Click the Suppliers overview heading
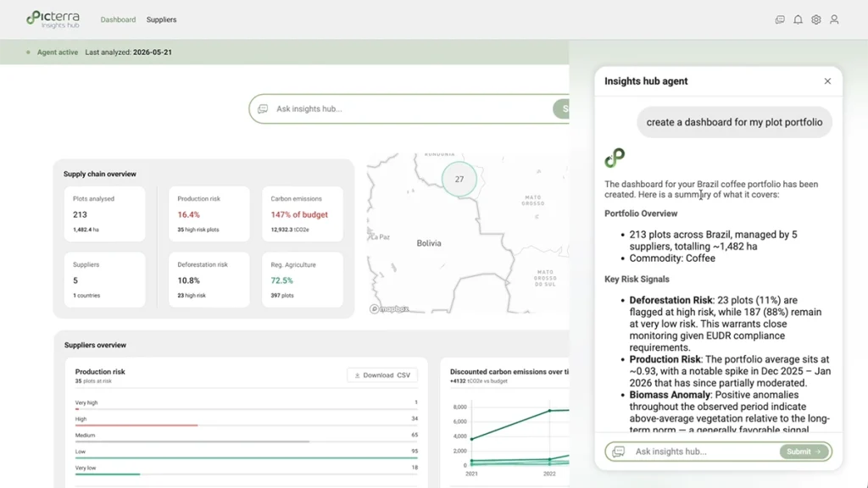868x488 pixels. (x=95, y=345)
